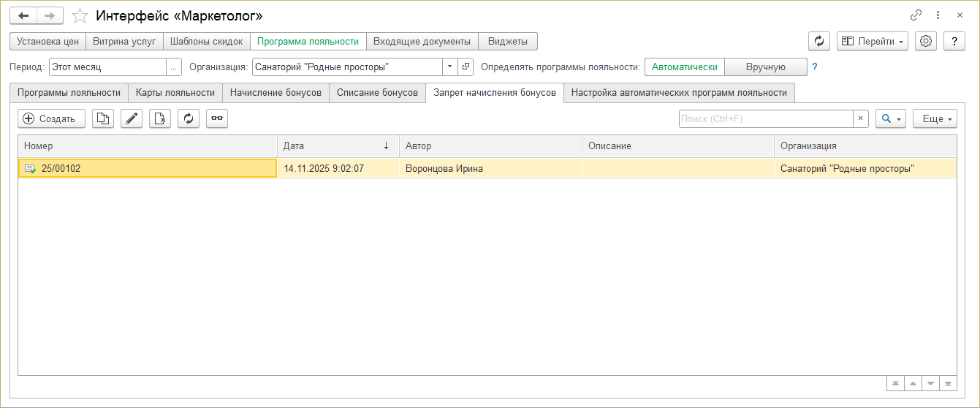Screen dimensions: 980x408
Task: Click document icon in row 25/00102
Action: 30,169
